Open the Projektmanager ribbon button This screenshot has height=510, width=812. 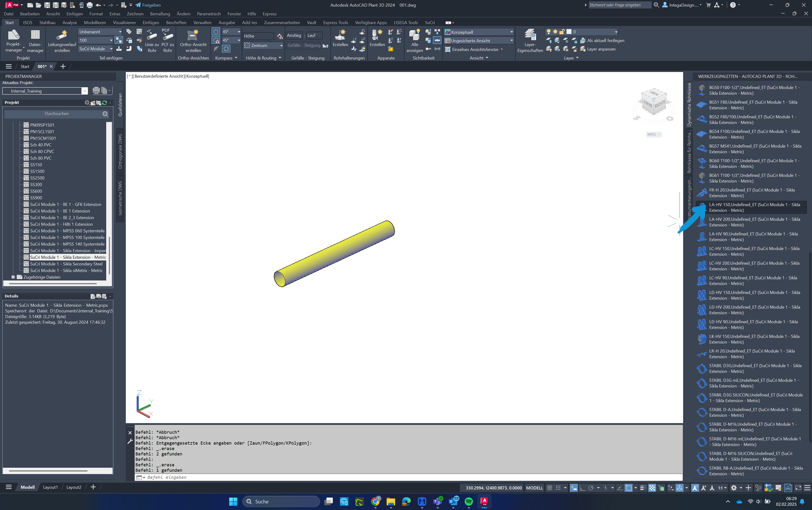tap(13, 40)
